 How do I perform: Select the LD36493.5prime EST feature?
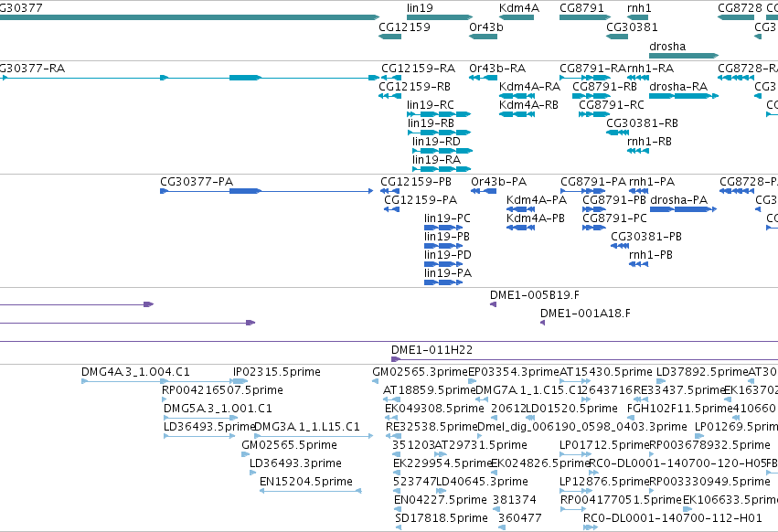click(x=199, y=436)
